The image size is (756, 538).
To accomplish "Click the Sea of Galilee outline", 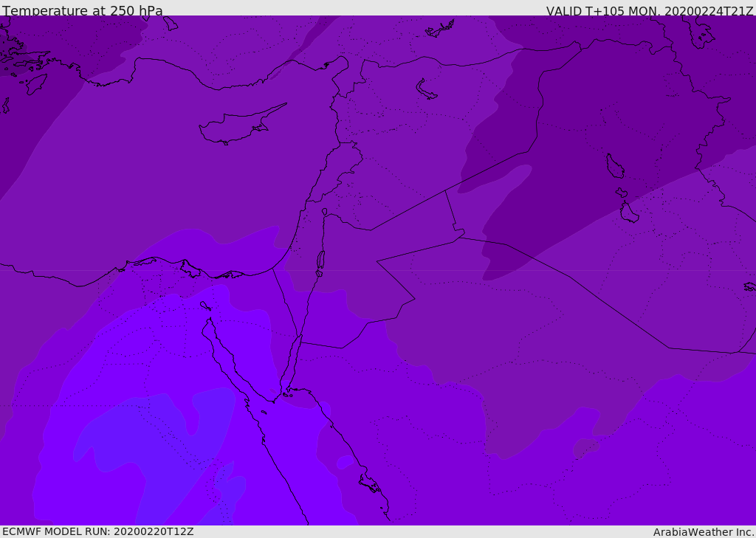I will pyautogui.click(x=324, y=212).
